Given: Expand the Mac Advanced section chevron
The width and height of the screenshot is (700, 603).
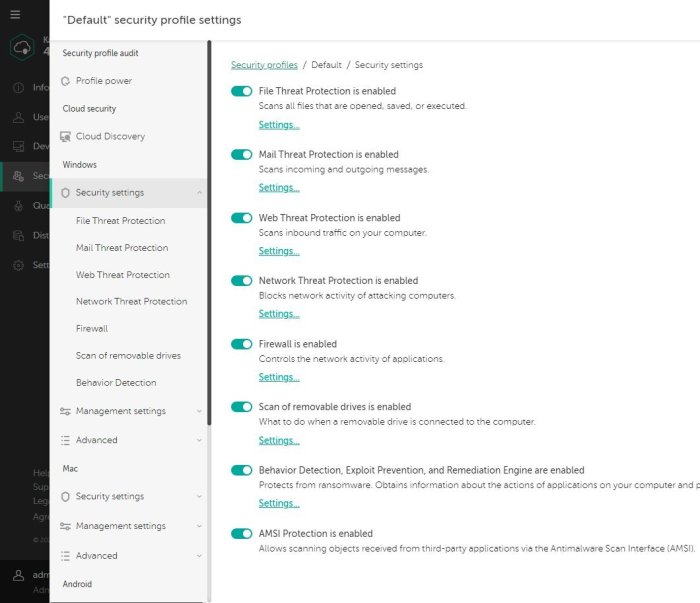Looking at the screenshot, I should (x=199, y=556).
